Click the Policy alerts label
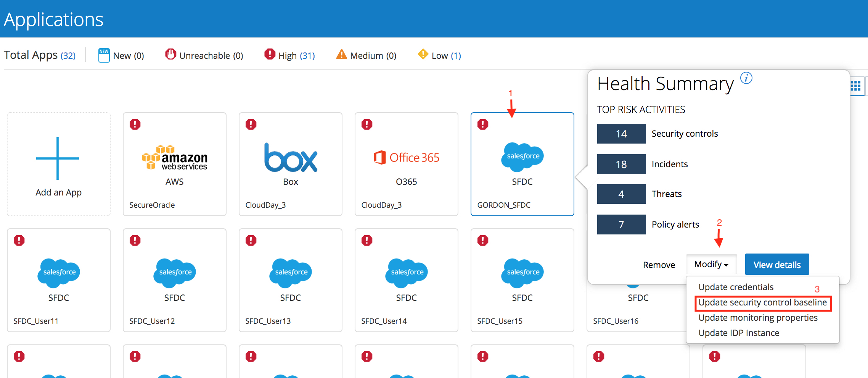The image size is (868, 378). 675,225
